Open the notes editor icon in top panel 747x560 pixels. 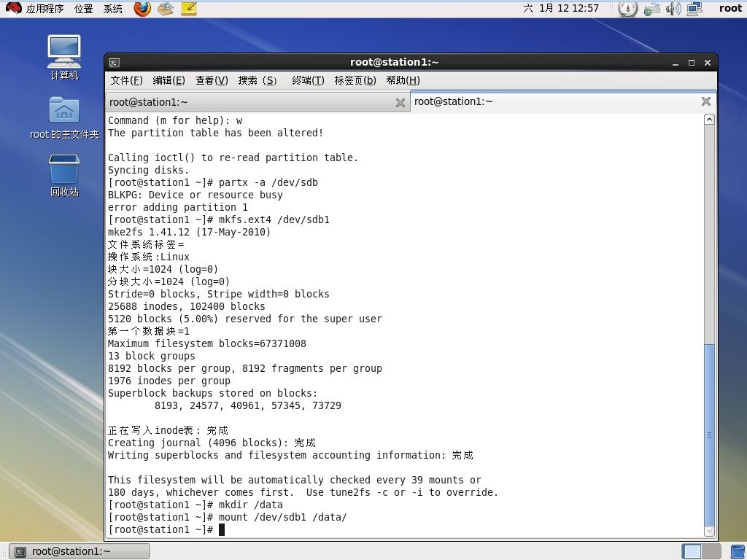click(x=189, y=9)
